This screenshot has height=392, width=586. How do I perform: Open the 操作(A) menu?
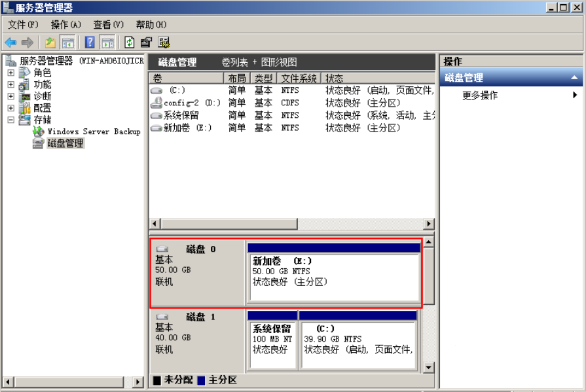[x=66, y=24]
